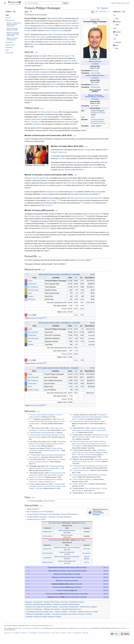Jump to Early life in Contents
This screenshot has width=134, height=644.
8,18
